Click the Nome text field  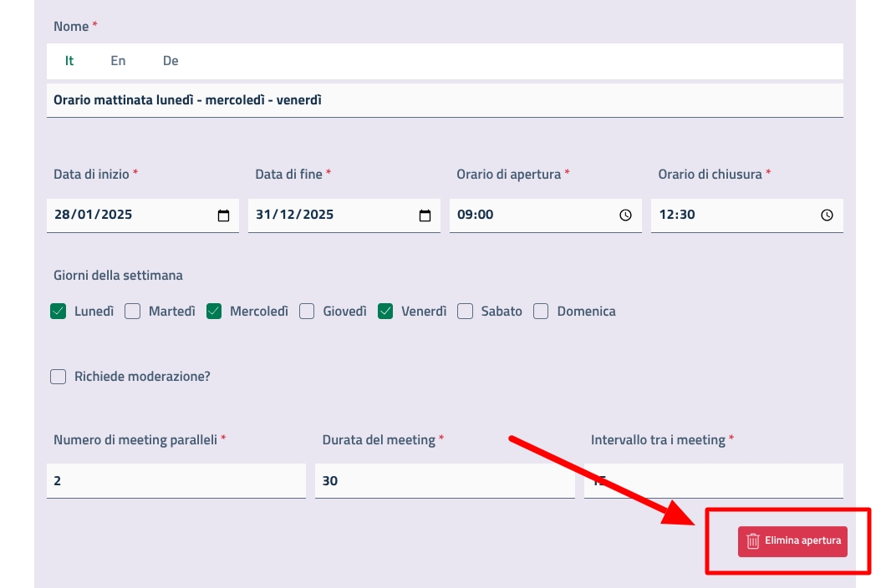443,100
